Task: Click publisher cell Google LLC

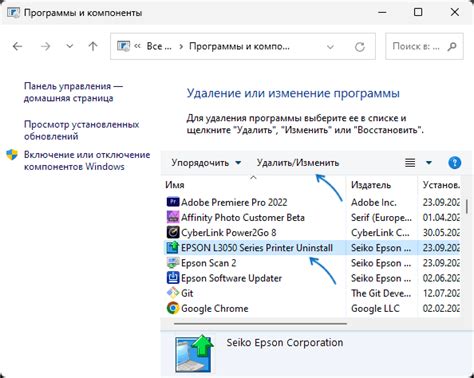Action: point(375,308)
